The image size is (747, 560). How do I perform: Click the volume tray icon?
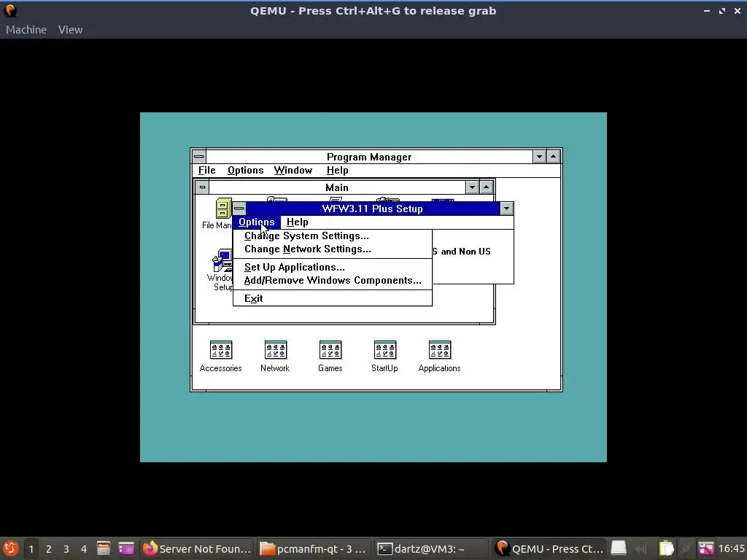coord(640,548)
